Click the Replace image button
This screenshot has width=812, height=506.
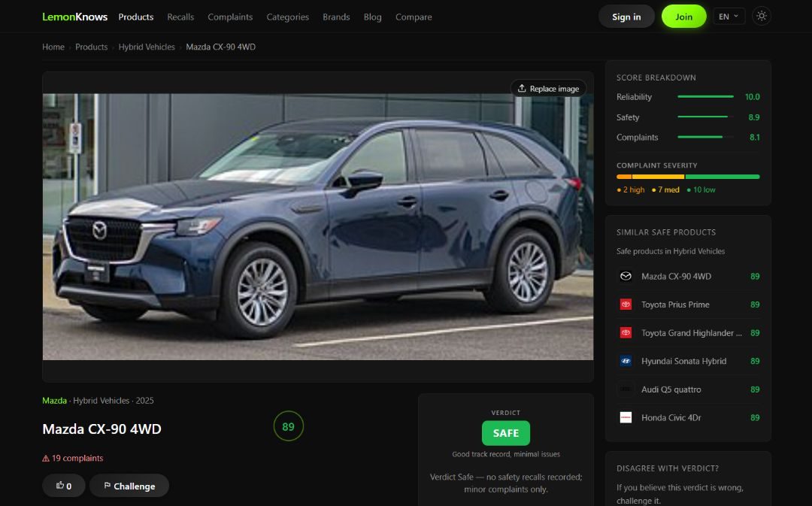(x=548, y=89)
